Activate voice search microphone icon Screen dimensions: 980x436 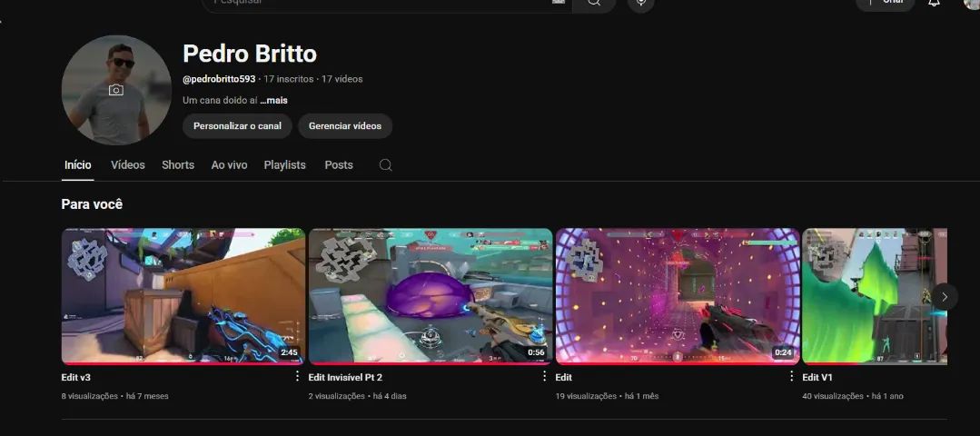click(640, 3)
